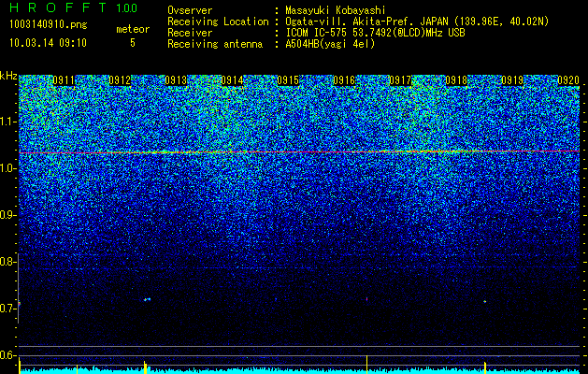Click the 0919 time marker
This screenshot has width=588, height=374.
coord(512,80)
